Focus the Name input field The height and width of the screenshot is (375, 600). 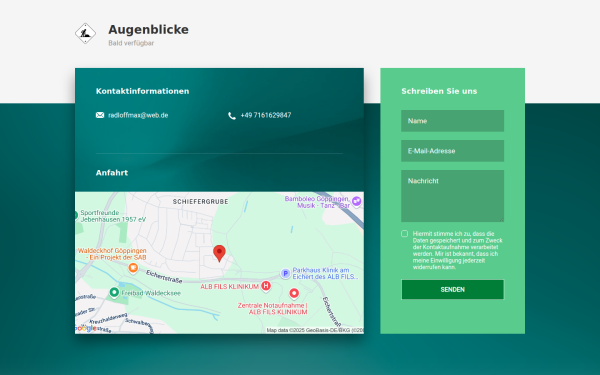[x=453, y=121]
